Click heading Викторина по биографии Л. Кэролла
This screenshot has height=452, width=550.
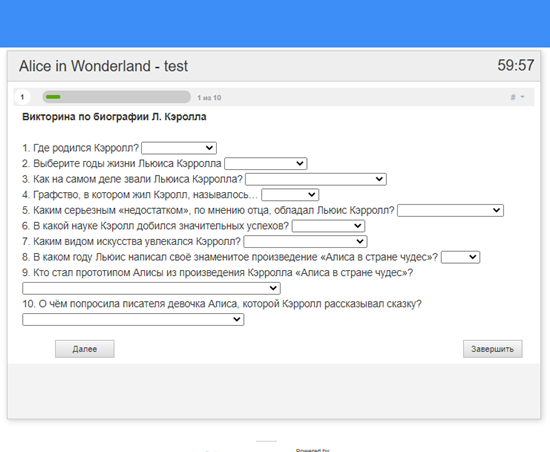(x=114, y=117)
